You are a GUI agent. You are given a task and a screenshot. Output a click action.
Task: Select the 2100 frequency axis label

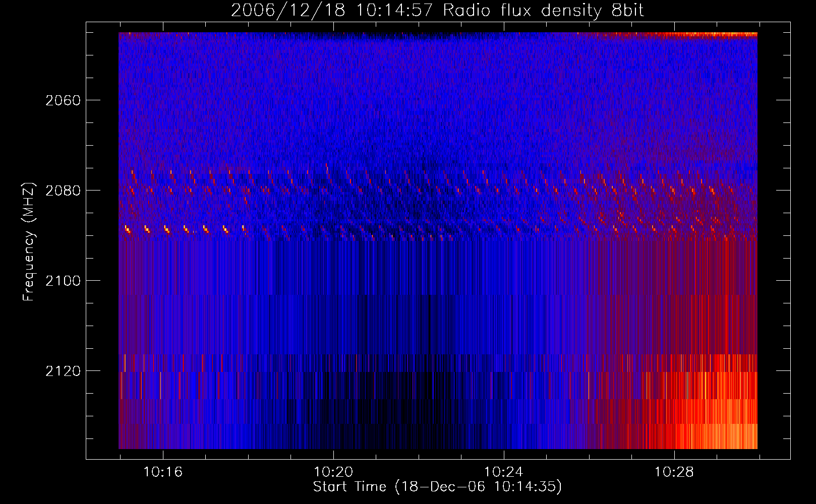pos(63,281)
